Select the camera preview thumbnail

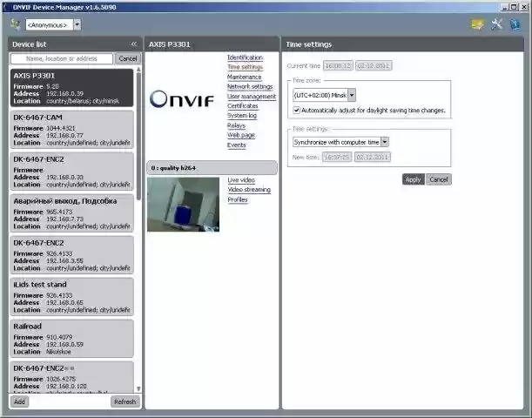click(x=183, y=205)
